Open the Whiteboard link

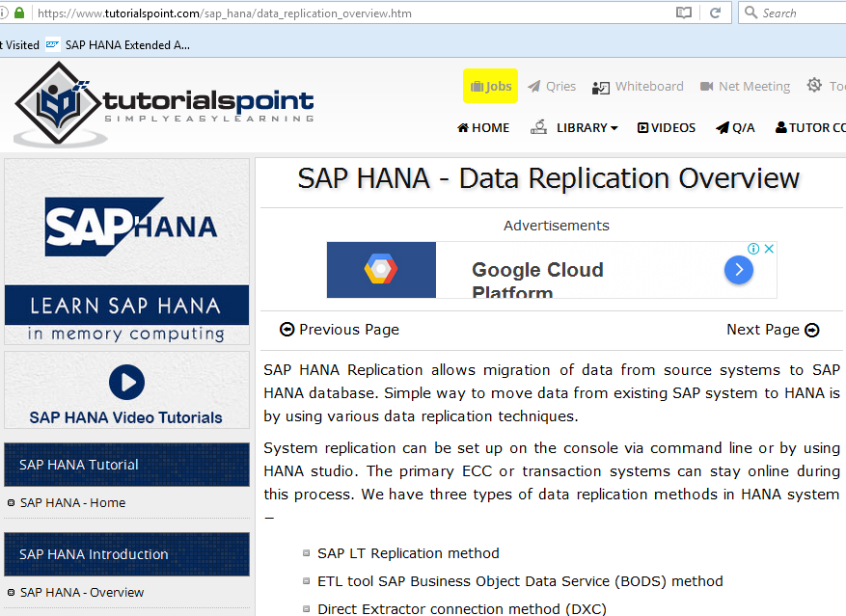pyautogui.click(x=638, y=86)
